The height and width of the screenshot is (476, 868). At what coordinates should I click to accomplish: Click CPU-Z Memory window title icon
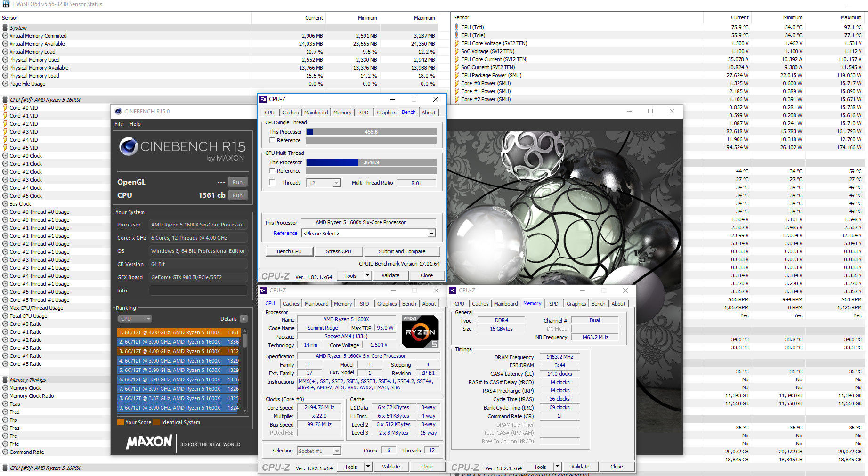(x=453, y=290)
